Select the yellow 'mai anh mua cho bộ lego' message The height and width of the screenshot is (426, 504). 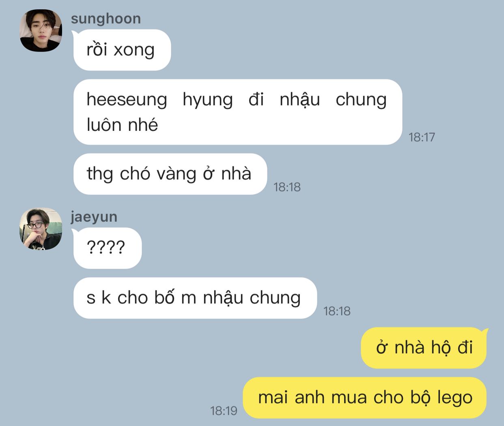[x=364, y=398]
